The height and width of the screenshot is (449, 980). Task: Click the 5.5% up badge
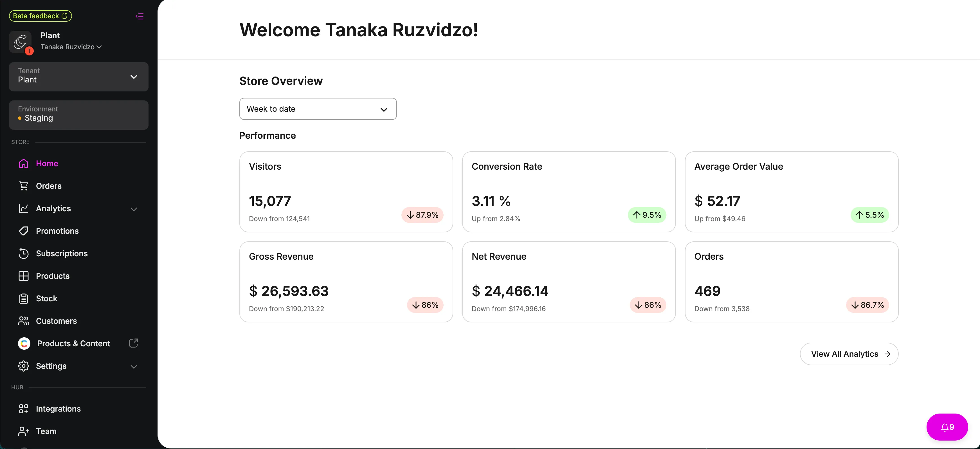[x=870, y=215]
